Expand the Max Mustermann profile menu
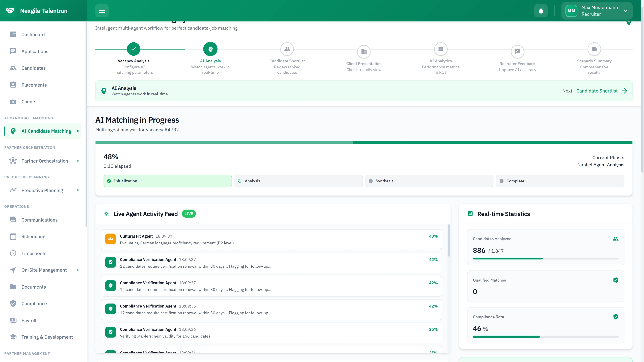Viewport: 644px width, 362px height. (x=598, y=11)
